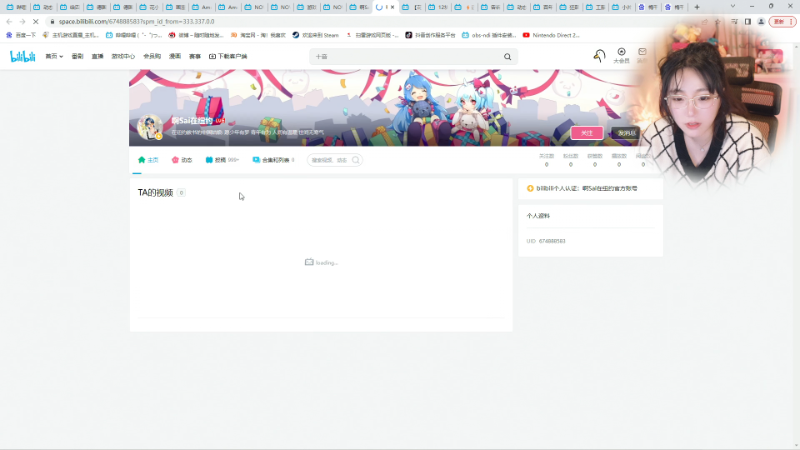Switch to the 合集和列表 tab
The height and width of the screenshot is (450, 800).
[273, 160]
